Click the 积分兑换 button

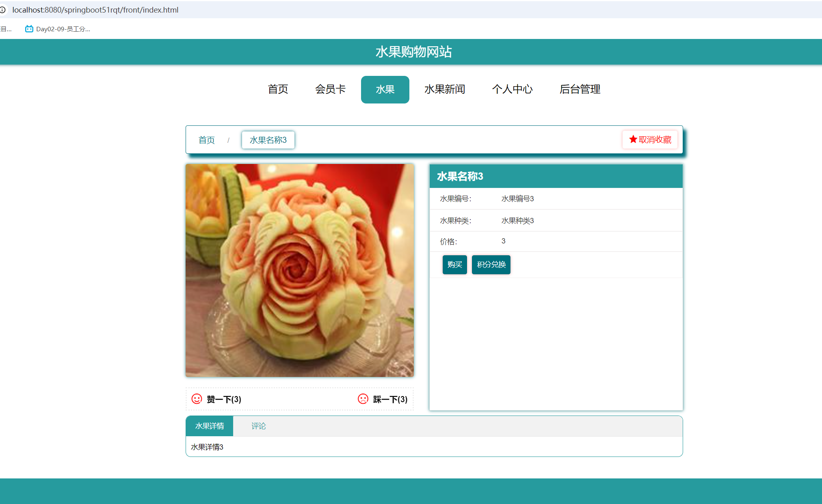click(491, 265)
